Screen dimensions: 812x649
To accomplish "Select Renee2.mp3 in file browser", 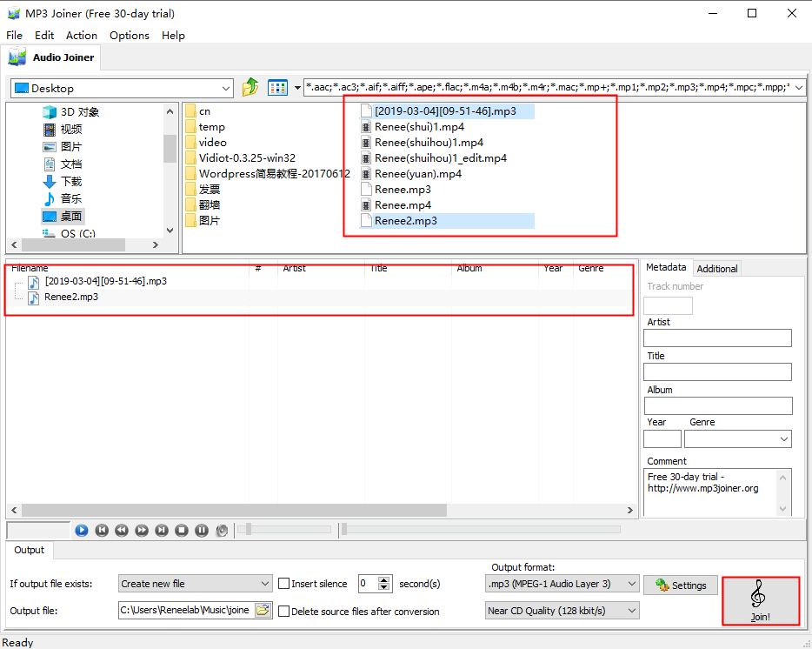I will point(448,221).
